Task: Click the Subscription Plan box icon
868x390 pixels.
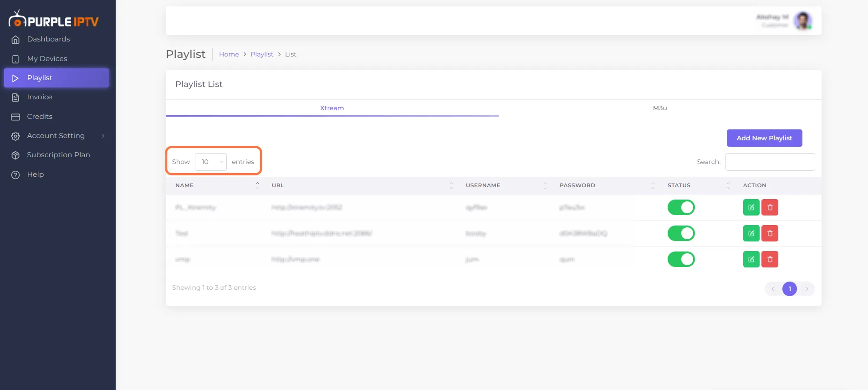Action: coord(15,155)
